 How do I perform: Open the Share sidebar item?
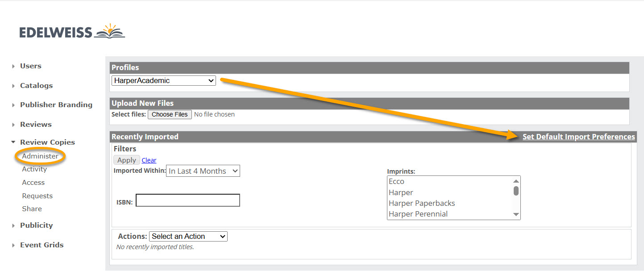(x=32, y=209)
